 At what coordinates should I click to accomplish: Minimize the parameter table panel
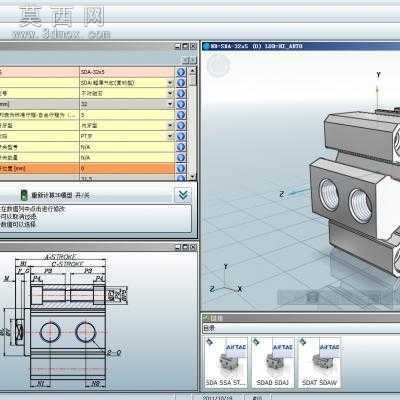(178, 46)
